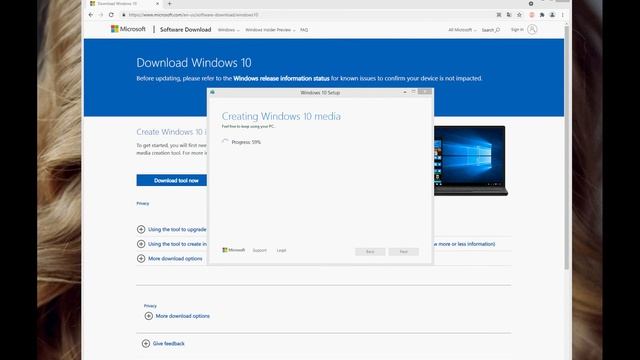640x360 pixels.
Task: Click the Windows 10 Setup title icon
Action: point(212,92)
